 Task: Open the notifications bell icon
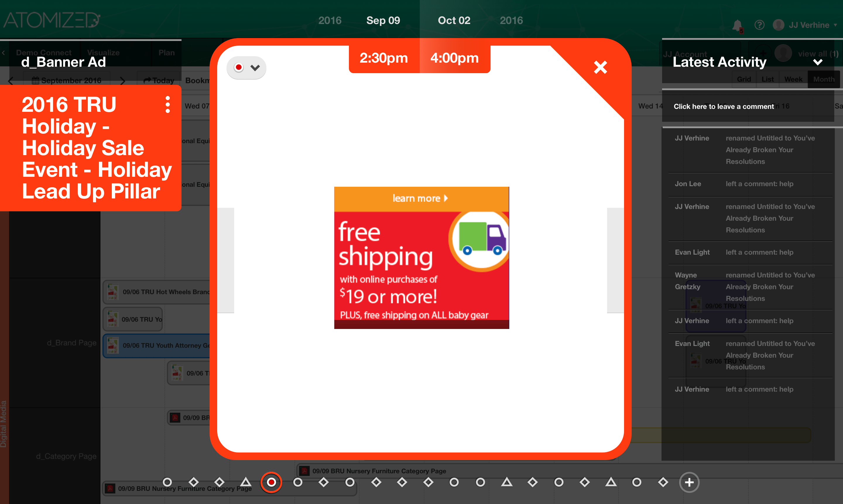point(737,25)
